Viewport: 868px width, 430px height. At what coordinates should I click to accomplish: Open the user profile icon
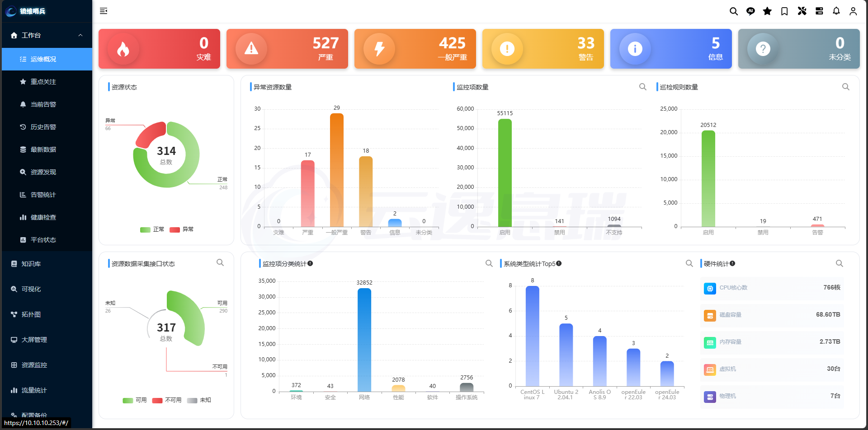[x=853, y=11]
